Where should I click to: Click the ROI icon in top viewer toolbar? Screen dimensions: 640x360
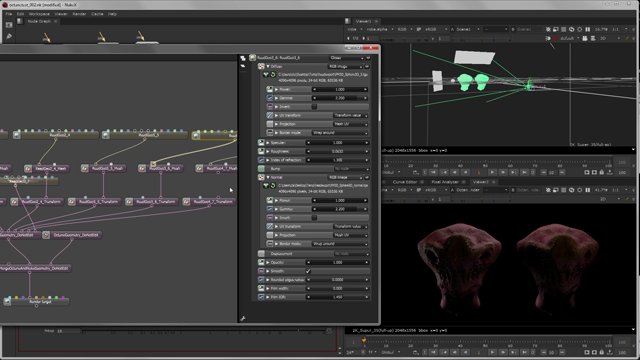(x=556, y=29)
